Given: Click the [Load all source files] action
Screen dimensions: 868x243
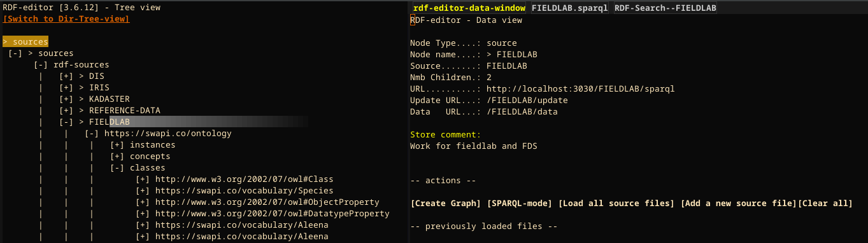Looking at the screenshot, I should pos(616,204).
